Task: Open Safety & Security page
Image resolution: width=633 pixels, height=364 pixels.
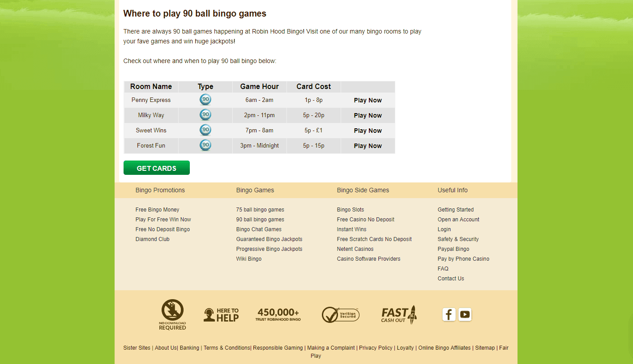Action: point(458,239)
